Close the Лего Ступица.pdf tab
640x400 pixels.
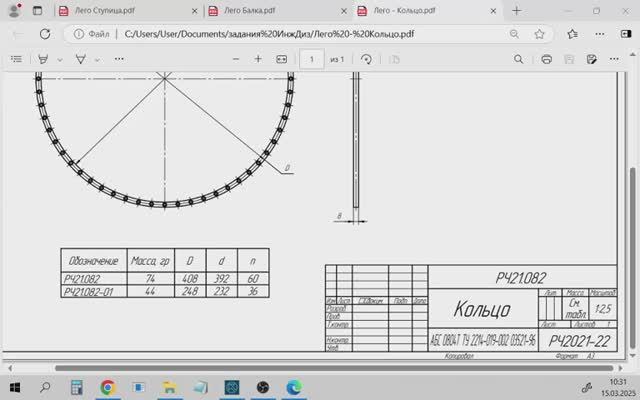coord(194,11)
